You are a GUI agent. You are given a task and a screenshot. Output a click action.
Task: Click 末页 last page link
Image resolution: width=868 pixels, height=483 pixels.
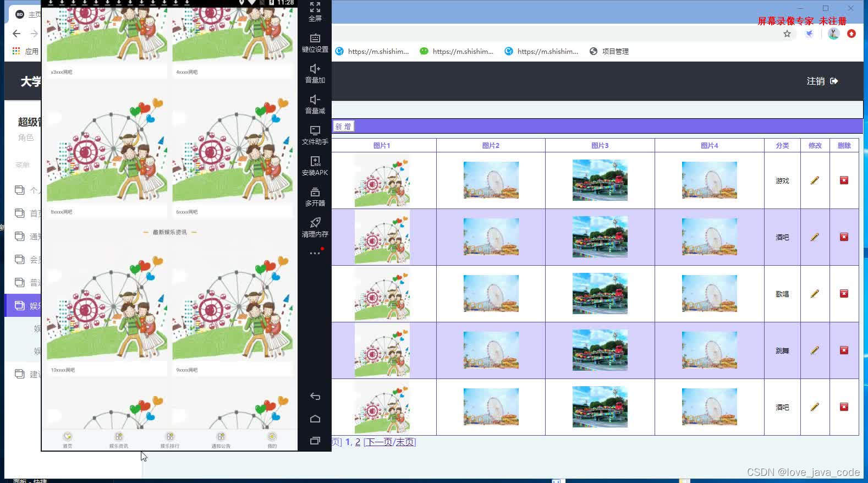point(404,442)
